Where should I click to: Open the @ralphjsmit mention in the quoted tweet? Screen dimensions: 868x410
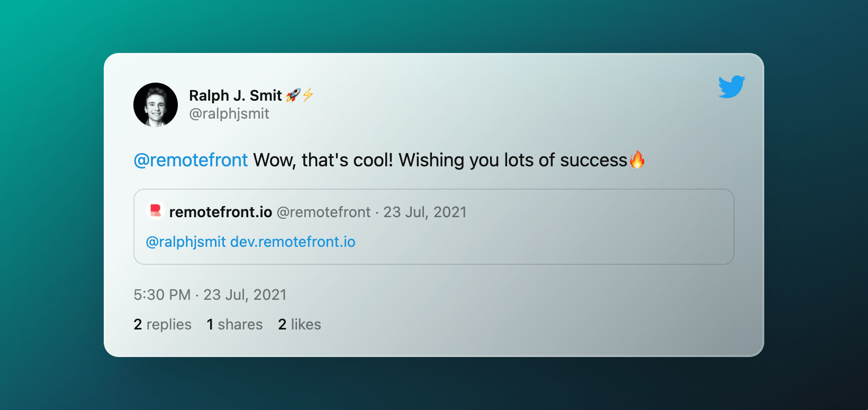tap(186, 242)
